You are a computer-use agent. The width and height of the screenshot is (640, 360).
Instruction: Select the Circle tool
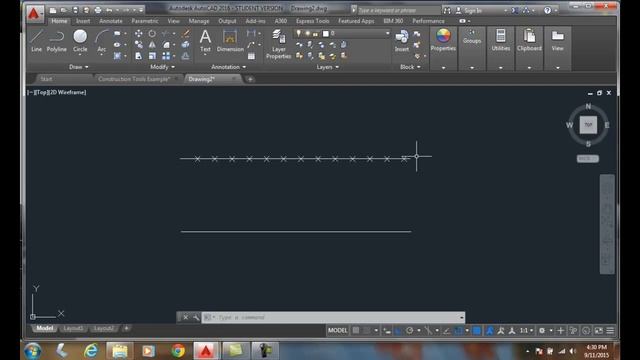(x=80, y=41)
